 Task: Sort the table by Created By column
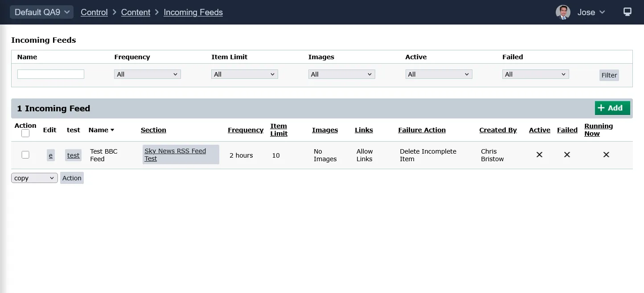tap(498, 130)
